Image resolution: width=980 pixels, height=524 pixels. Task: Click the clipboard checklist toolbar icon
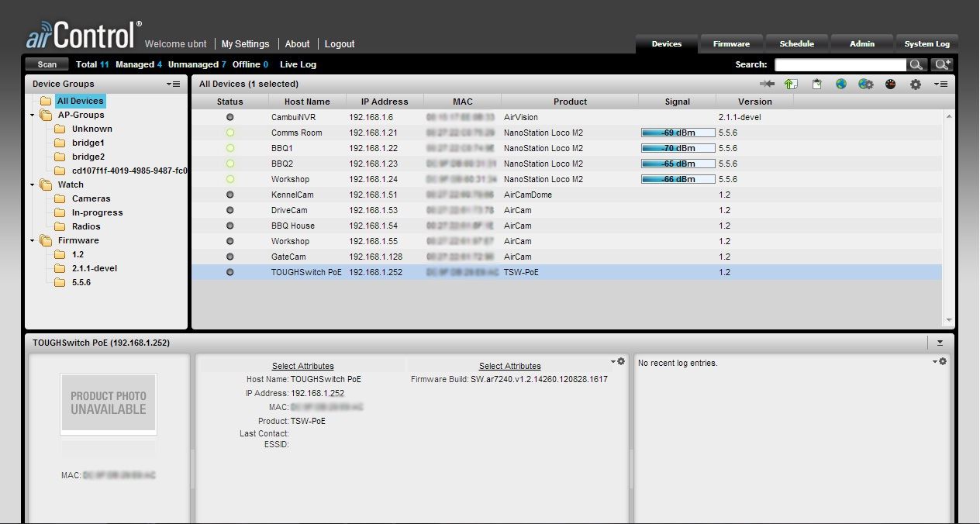pyautogui.click(x=816, y=84)
